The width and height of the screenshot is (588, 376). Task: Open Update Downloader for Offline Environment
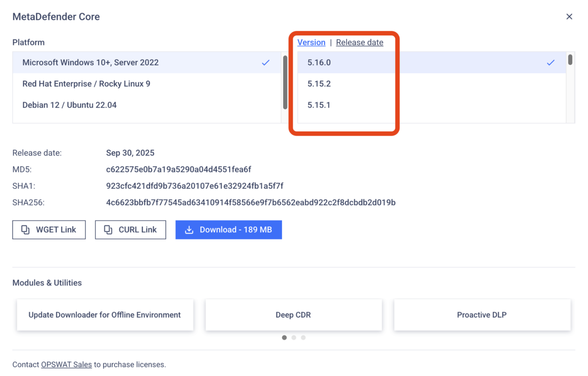105,315
